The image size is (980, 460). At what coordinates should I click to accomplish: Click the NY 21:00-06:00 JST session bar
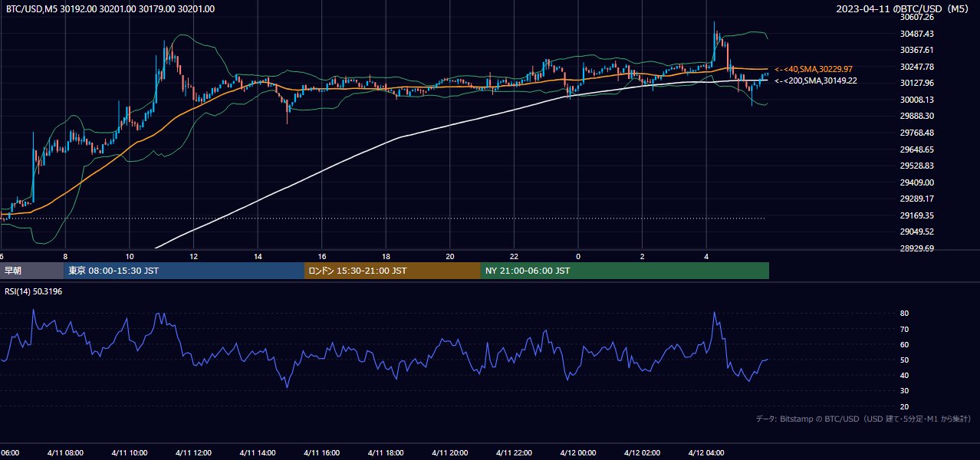point(625,271)
